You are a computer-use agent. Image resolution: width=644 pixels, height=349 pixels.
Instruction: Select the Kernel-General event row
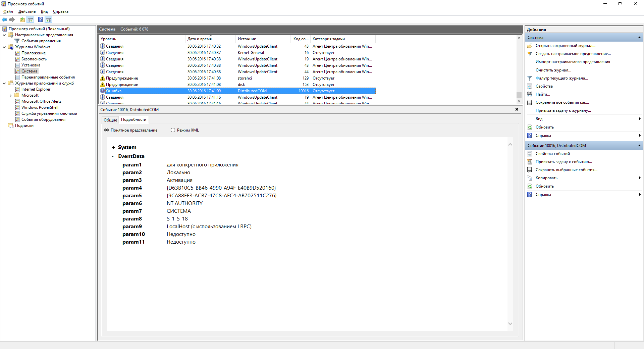point(237,53)
